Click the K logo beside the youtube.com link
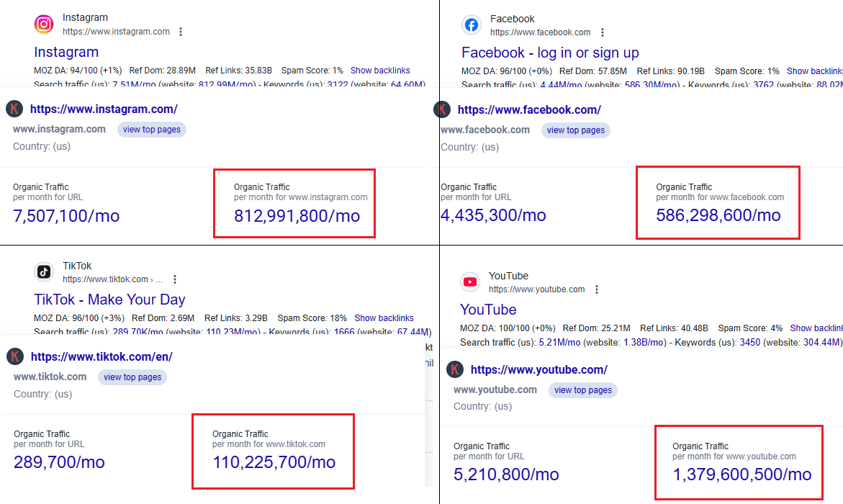The image size is (843, 504). (x=455, y=369)
